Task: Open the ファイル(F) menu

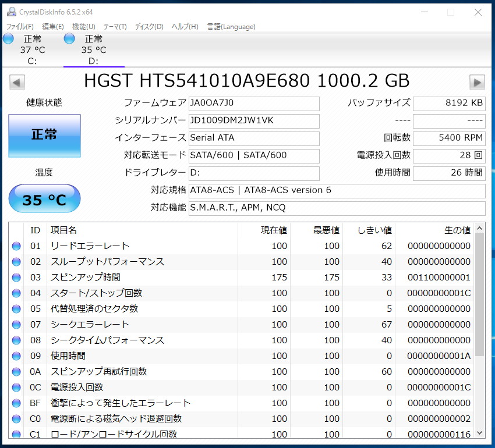Action: [20, 27]
